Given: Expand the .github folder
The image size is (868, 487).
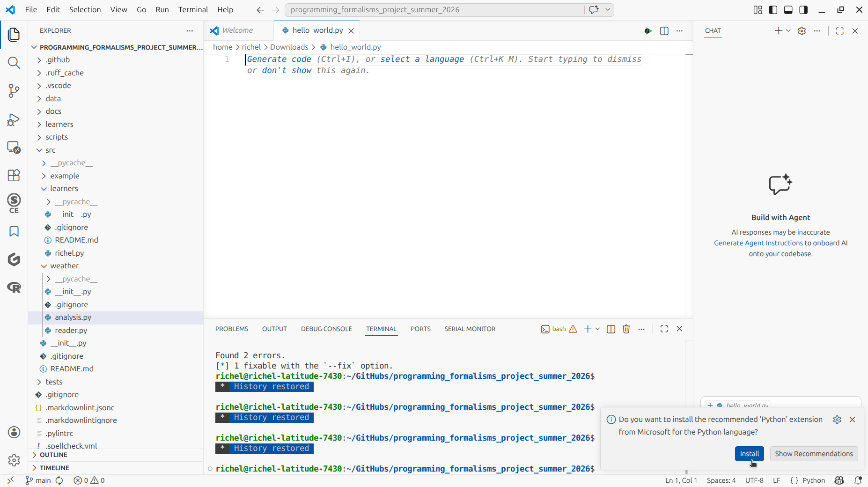Looking at the screenshot, I should (x=116, y=60).
